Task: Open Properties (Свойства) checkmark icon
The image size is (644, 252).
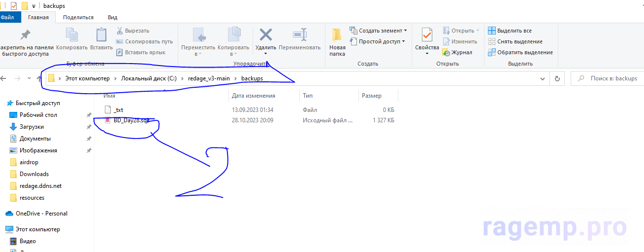Action: point(426,36)
